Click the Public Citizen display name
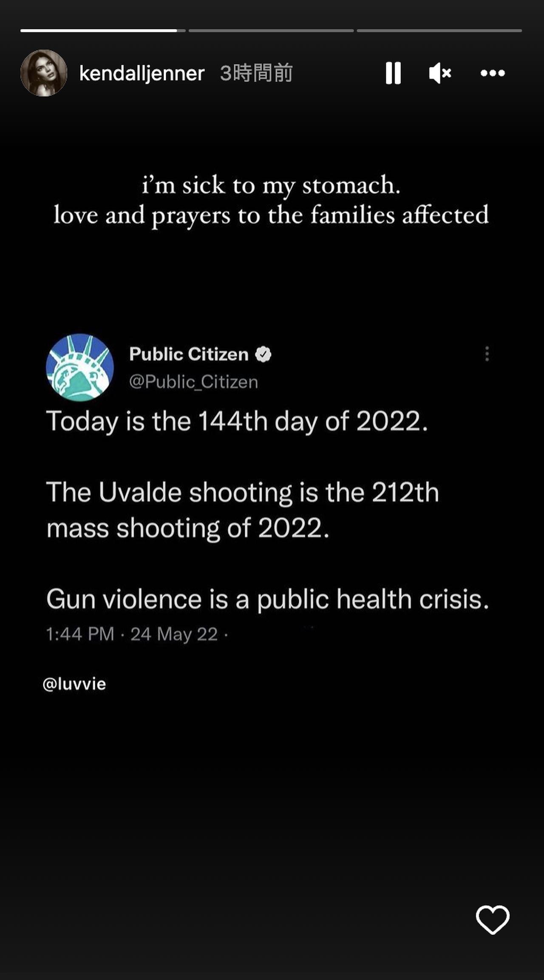 pos(189,354)
